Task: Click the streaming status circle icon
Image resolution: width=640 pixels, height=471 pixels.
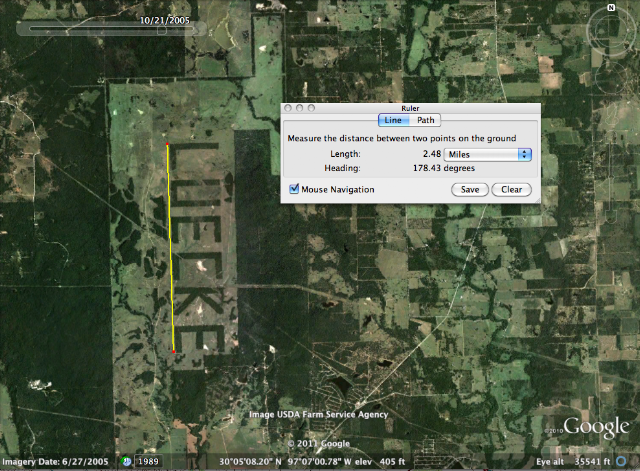Action: coord(621,461)
